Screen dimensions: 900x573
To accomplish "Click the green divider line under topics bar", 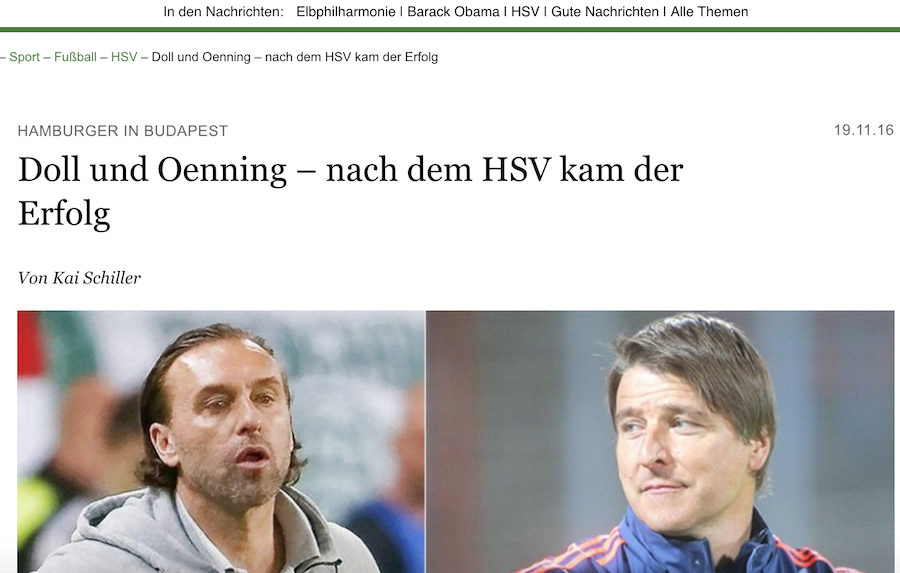I will tap(450, 29).
